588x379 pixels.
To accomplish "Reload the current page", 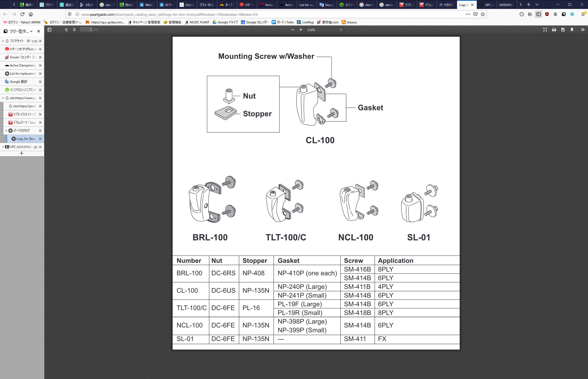I will point(23,14).
